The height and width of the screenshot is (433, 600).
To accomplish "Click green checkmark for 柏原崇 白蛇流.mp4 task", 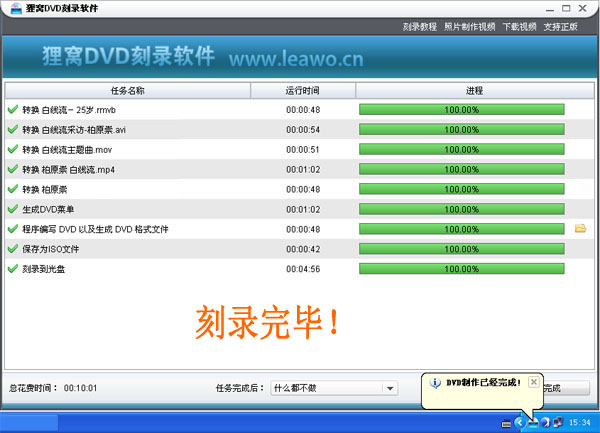I will pos(13,169).
